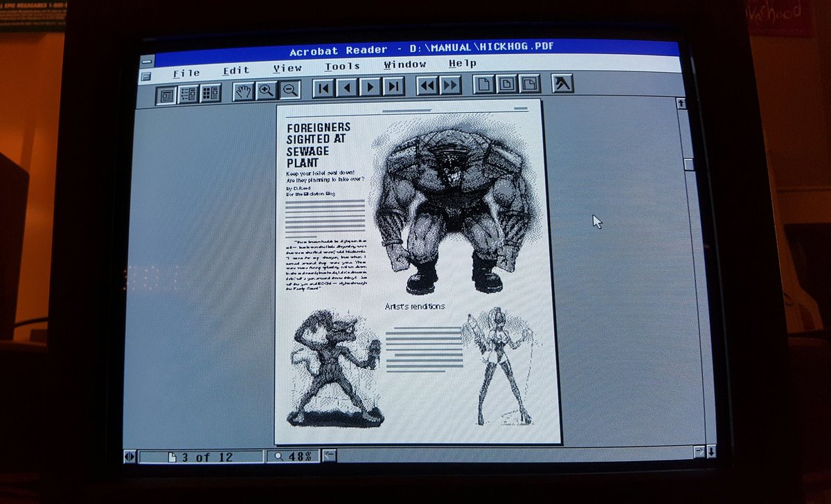This screenshot has width=831, height=504.
Task: Select the Hand tool
Action: (x=243, y=91)
